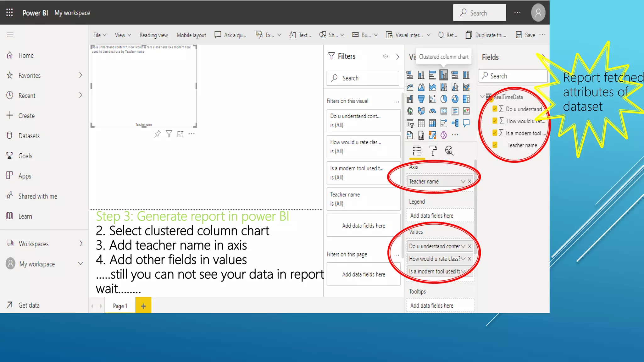The image size is (644, 362).
Task: Pick the gauge visualization icon
Action: point(432,111)
